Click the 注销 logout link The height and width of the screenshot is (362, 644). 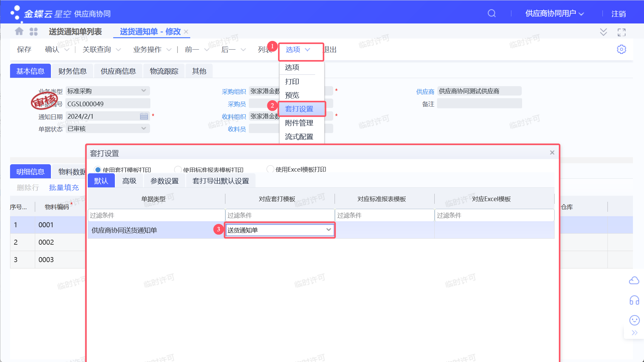click(x=619, y=14)
